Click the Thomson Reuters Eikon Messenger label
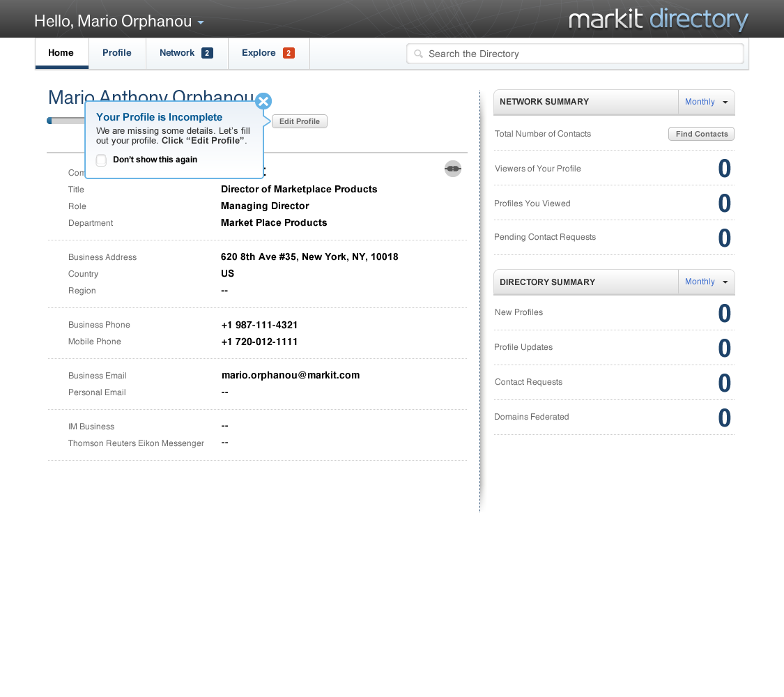784x697 pixels. (136, 443)
